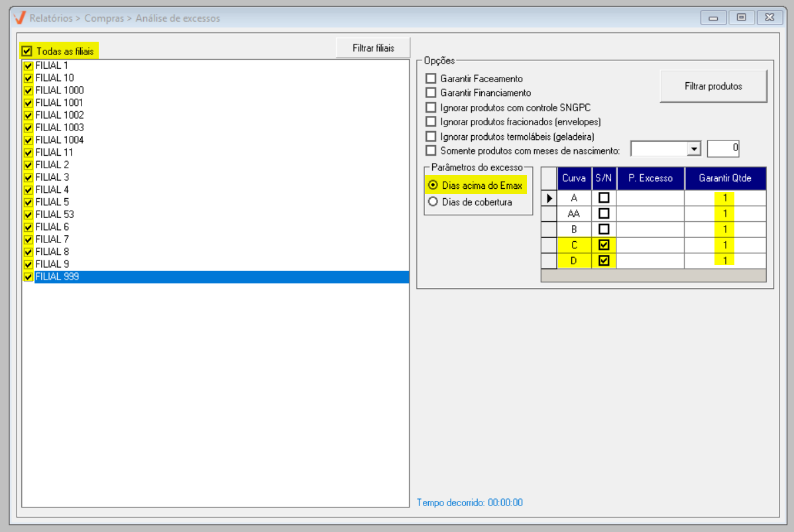The width and height of the screenshot is (794, 532).
Task: Check the S/N box for curve B
Action: pos(604,229)
